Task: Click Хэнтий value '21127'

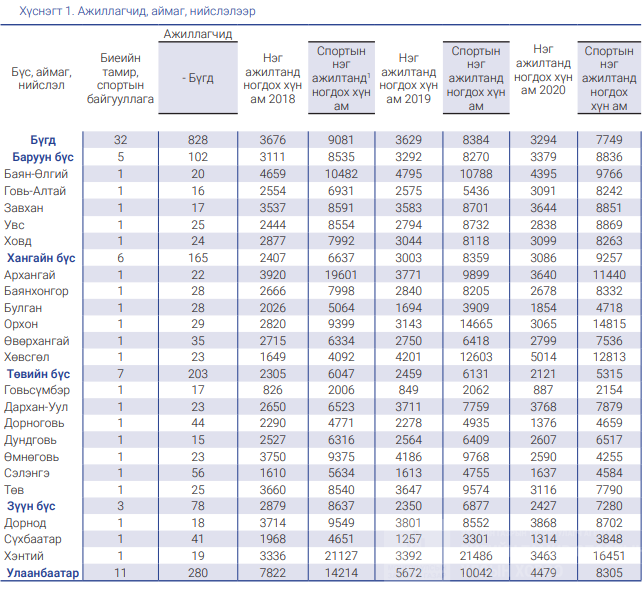Action: tap(341, 556)
